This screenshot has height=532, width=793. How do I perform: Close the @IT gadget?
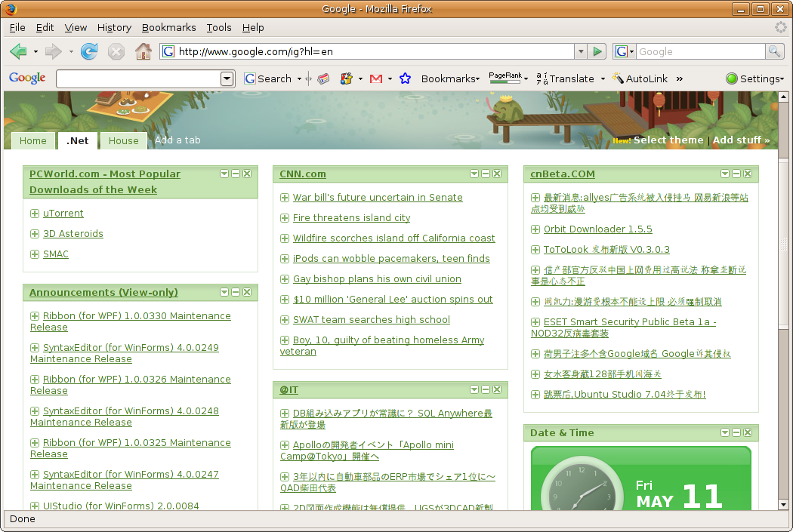(x=497, y=389)
